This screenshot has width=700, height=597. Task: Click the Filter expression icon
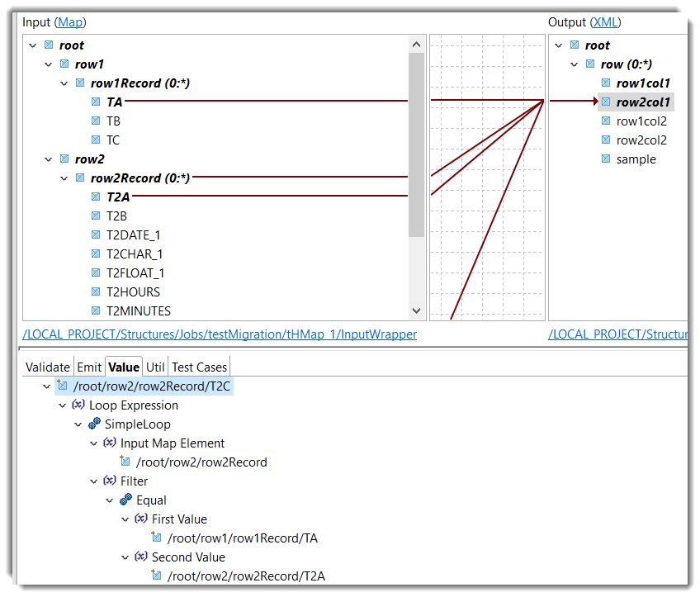110,481
